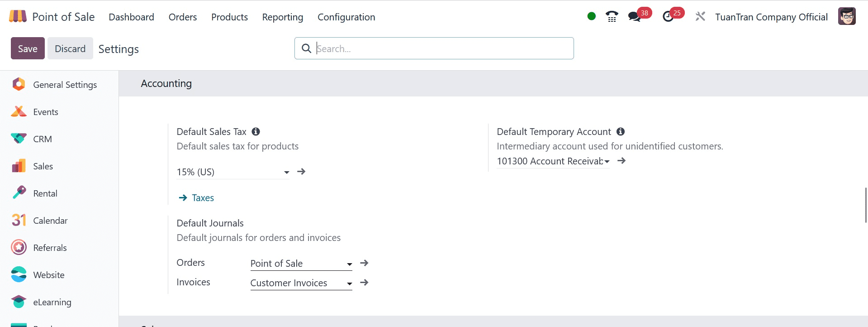Open the 15% (US) tax record arrow
The width and height of the screenshot is (868, 327).
coord(301,172)
